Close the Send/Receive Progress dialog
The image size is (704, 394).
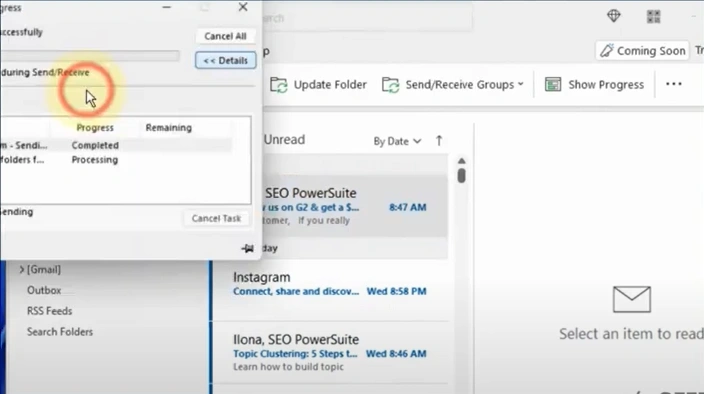243,7
